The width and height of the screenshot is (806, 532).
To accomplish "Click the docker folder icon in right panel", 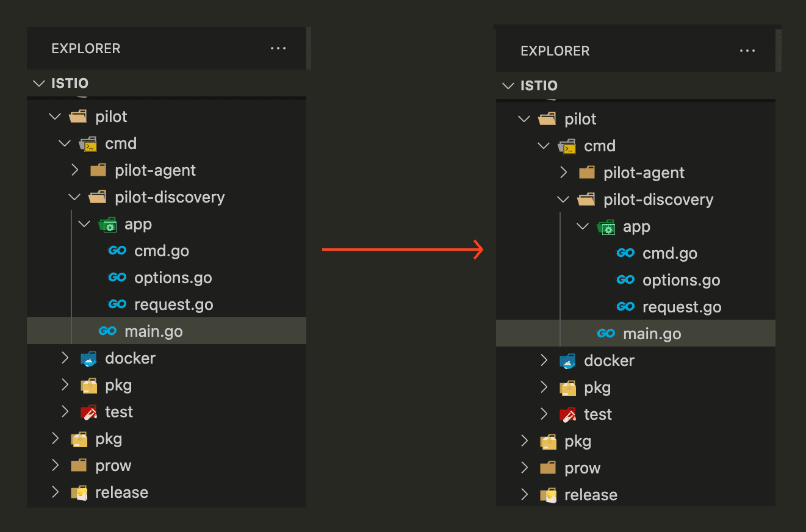I will 567,361.
